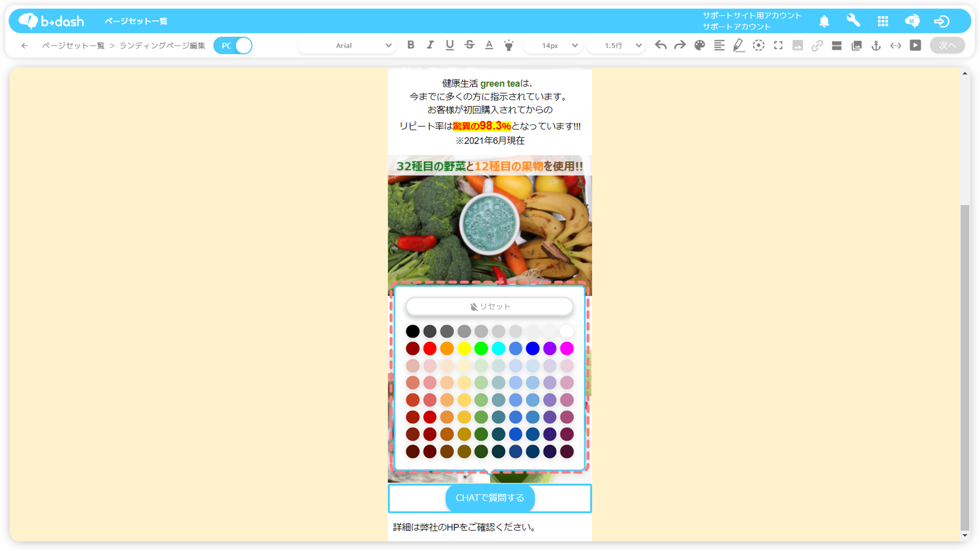Insert a video with play icon

pyautogui.click(x=915, y=46)
